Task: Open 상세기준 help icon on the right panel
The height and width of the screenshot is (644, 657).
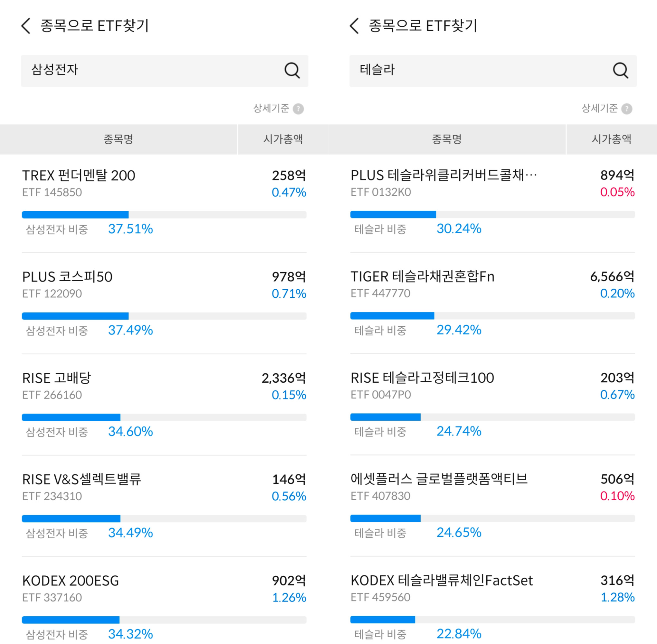Action: [x=627, y=109]
